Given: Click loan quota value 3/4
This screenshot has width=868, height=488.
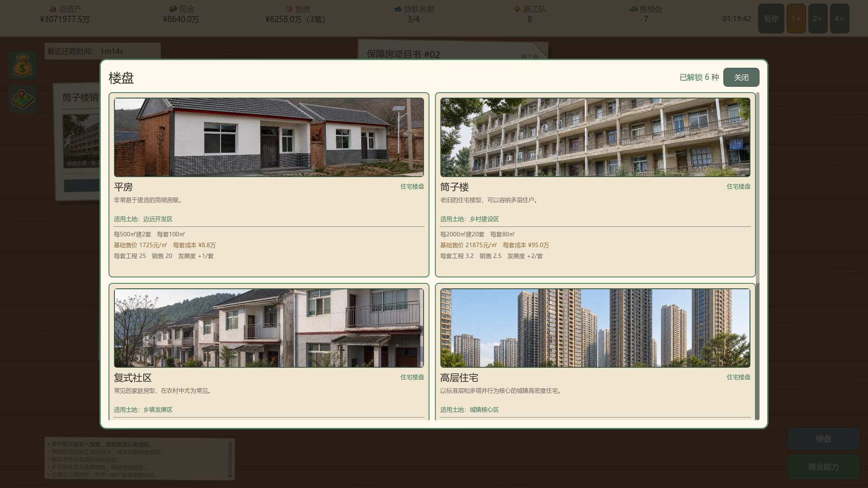Looking at the screenshot, I should click(413, 19).
